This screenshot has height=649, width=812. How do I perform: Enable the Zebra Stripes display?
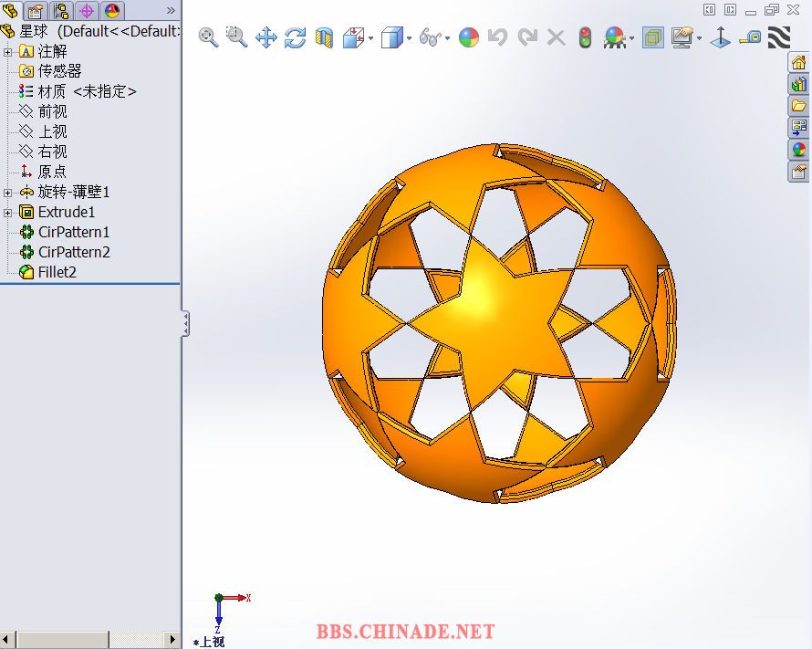[x=778, y=37]
